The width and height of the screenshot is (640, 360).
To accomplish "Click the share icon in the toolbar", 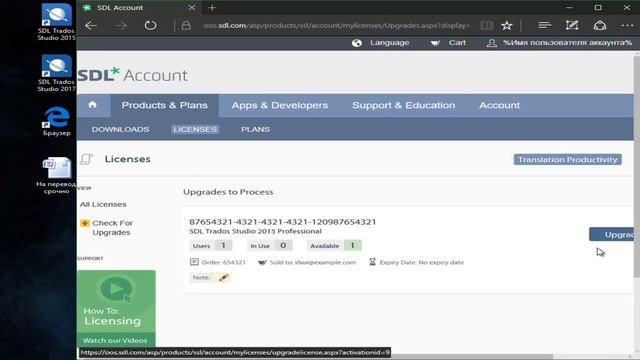I will (x=600, y=25).
